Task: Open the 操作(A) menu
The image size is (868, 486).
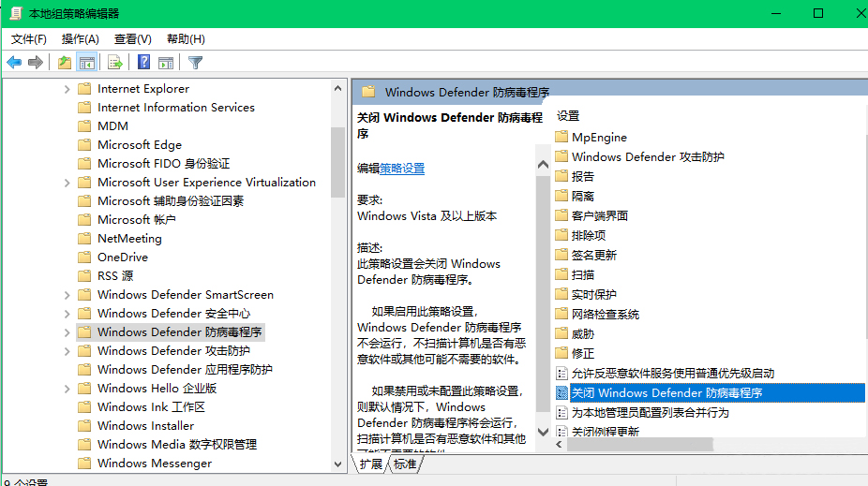Action: pos(81,39)
